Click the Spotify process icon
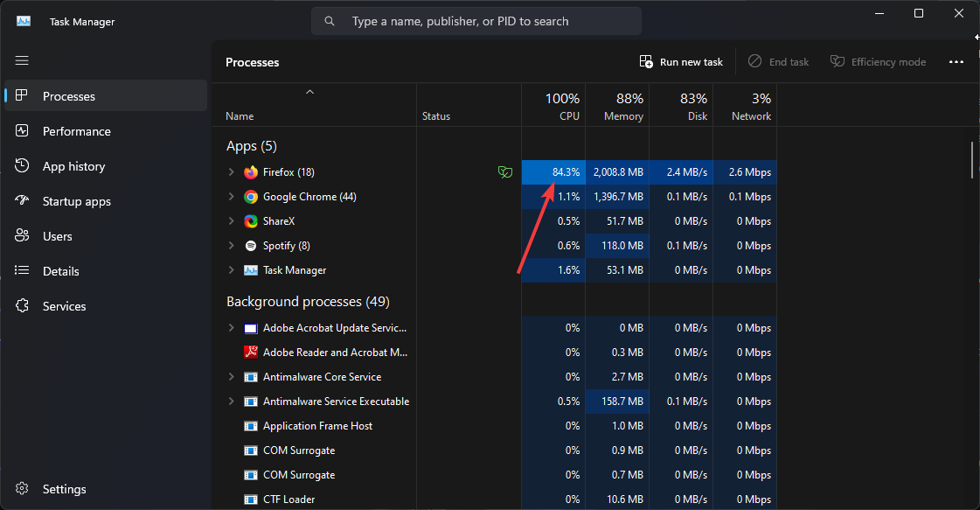 point(251,245)
